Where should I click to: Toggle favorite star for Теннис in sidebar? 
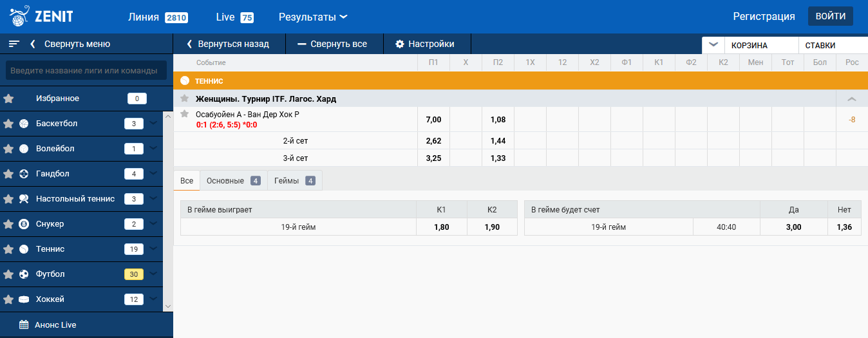point(8,249)
